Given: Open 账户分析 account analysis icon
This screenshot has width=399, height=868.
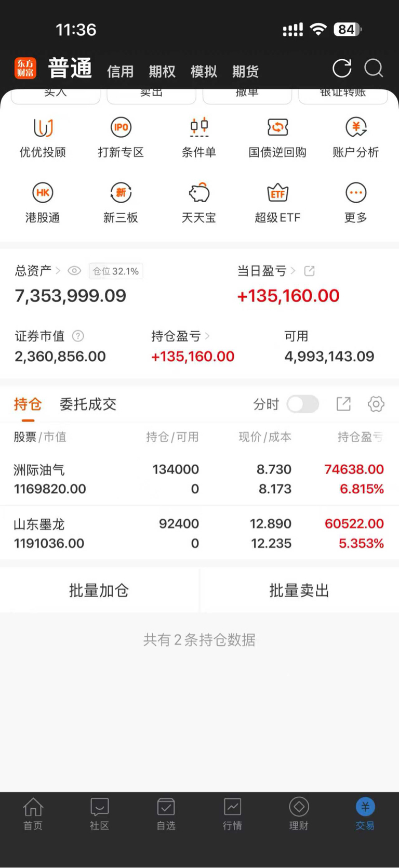Looking at the screenshot, I should click(356, 128).
